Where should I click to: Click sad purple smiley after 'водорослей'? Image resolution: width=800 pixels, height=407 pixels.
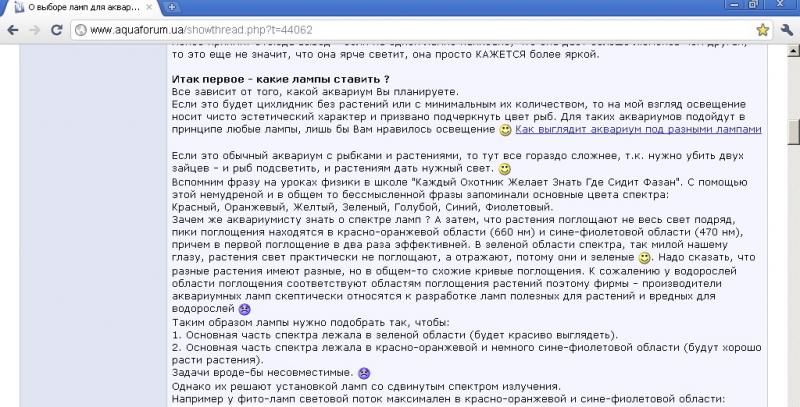coord(244,309)
